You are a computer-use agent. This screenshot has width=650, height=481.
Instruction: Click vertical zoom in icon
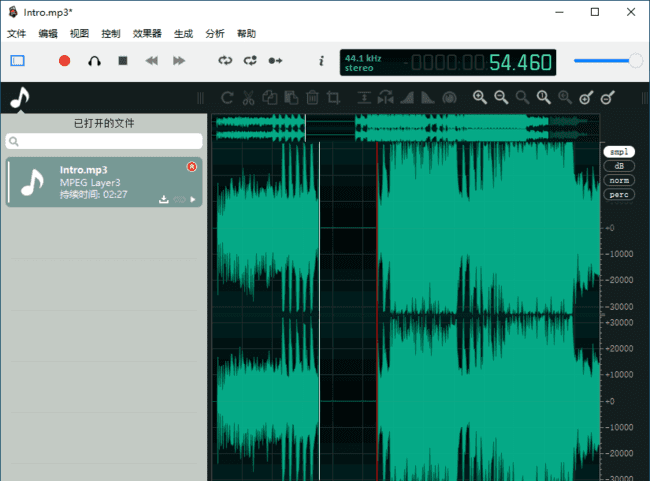tap(586, 98)
